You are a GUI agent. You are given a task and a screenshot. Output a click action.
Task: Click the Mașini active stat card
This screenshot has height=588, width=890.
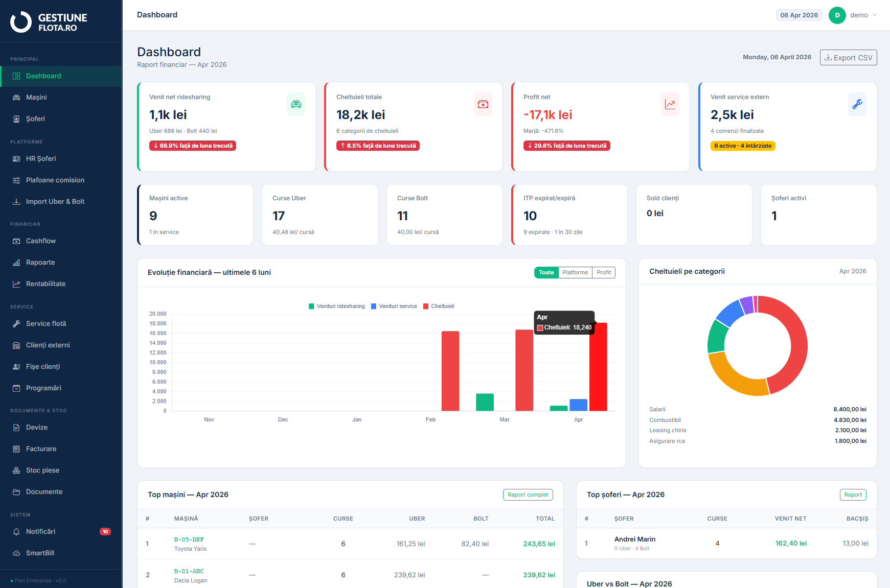click(x=195, y=215)
